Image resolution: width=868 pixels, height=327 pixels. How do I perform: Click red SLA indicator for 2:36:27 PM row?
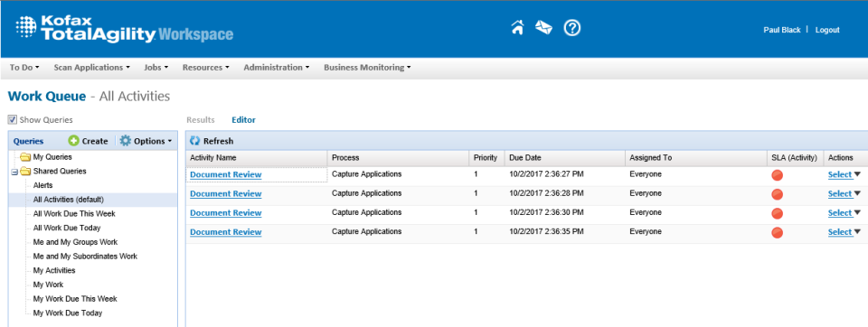(778, 175)
